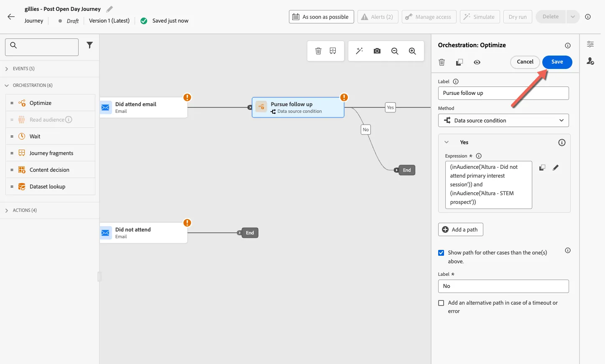Click the activity search field

pyautogui.click(x=42, y=47)
